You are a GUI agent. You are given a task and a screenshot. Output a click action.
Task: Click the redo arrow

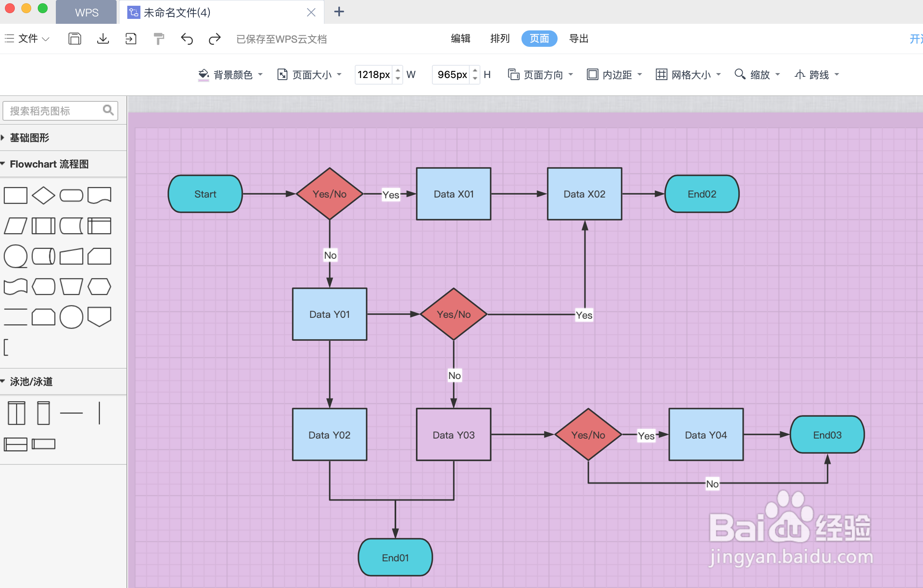tap(215, 39)
